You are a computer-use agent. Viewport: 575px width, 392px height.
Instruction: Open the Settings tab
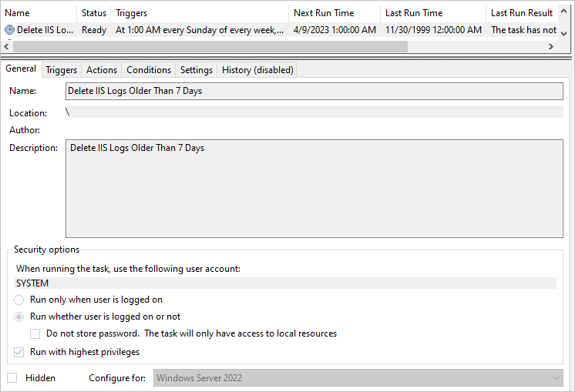197,70
